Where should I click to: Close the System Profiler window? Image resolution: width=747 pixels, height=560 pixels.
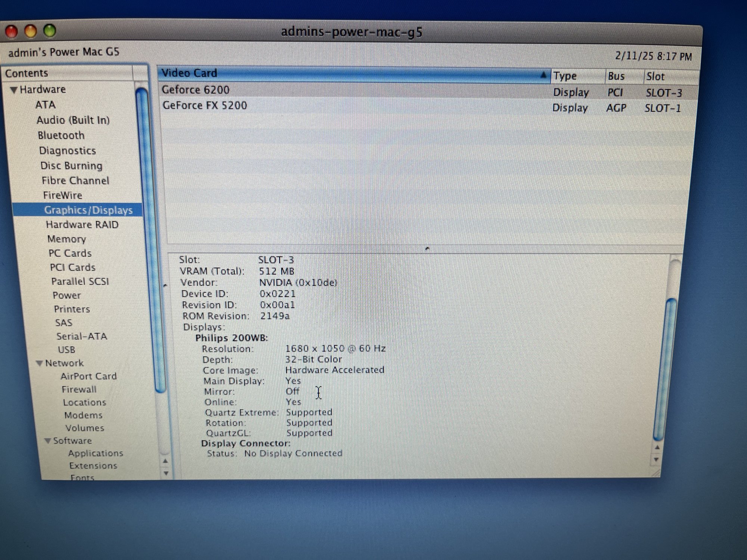11,31
